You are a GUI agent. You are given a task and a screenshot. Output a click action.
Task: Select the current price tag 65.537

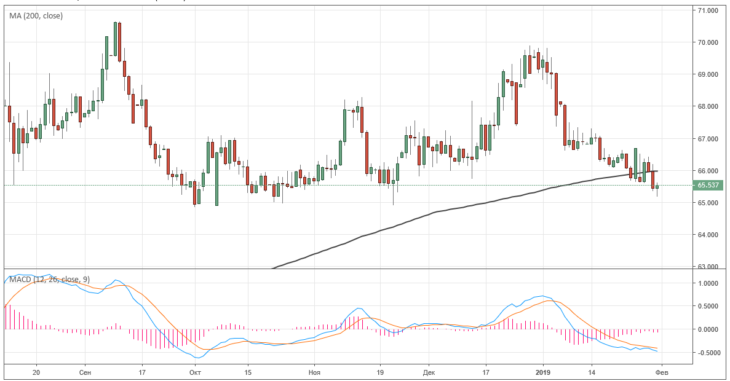[708, 185]
